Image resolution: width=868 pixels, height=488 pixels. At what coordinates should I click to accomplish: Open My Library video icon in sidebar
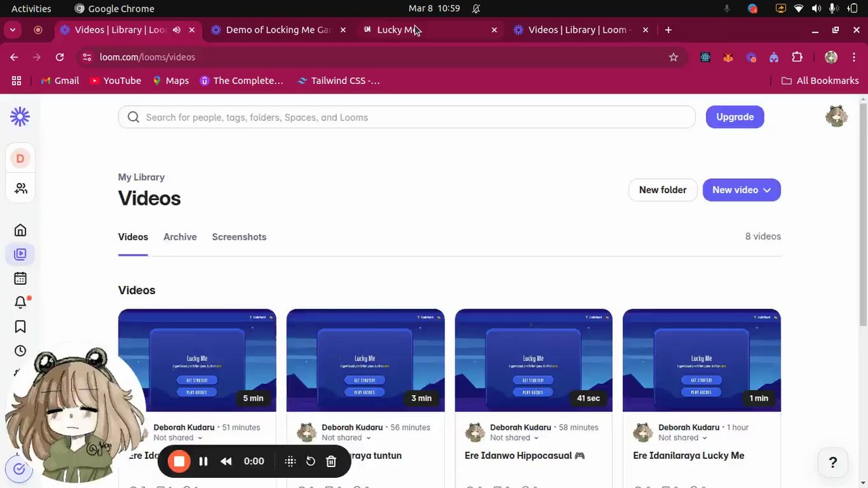[20, 254]
